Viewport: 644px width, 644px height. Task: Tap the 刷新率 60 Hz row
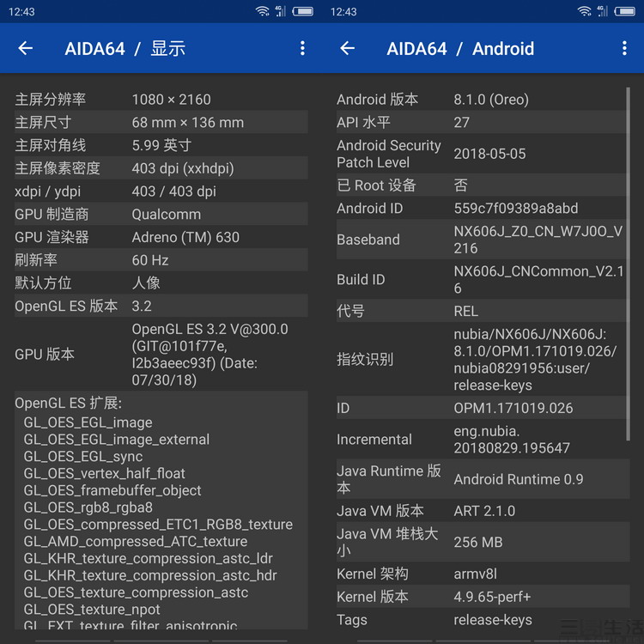coord(161,260)
